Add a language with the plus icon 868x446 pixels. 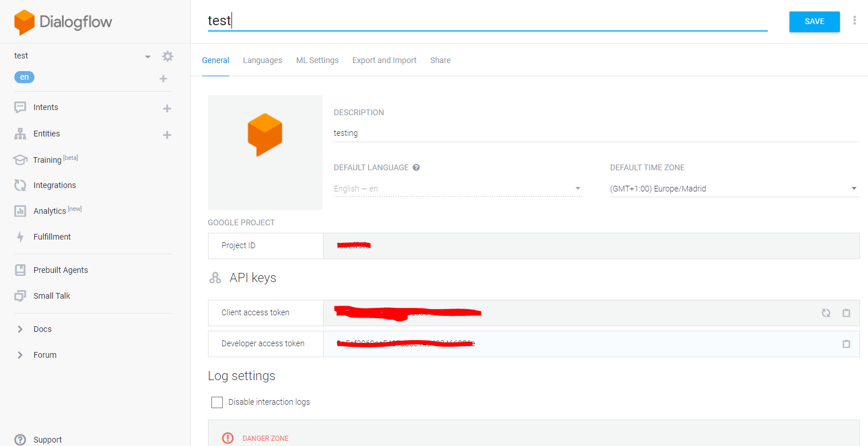tap(163, 79)
